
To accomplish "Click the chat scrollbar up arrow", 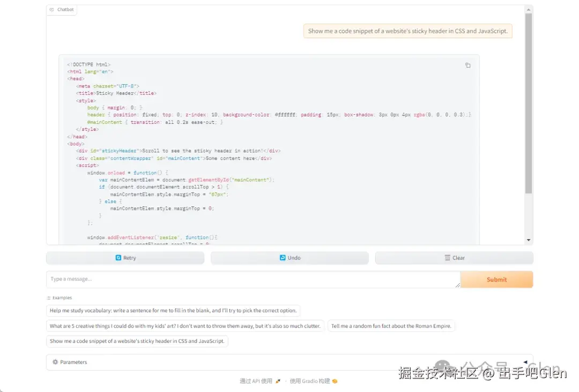I will click(529, 10).
